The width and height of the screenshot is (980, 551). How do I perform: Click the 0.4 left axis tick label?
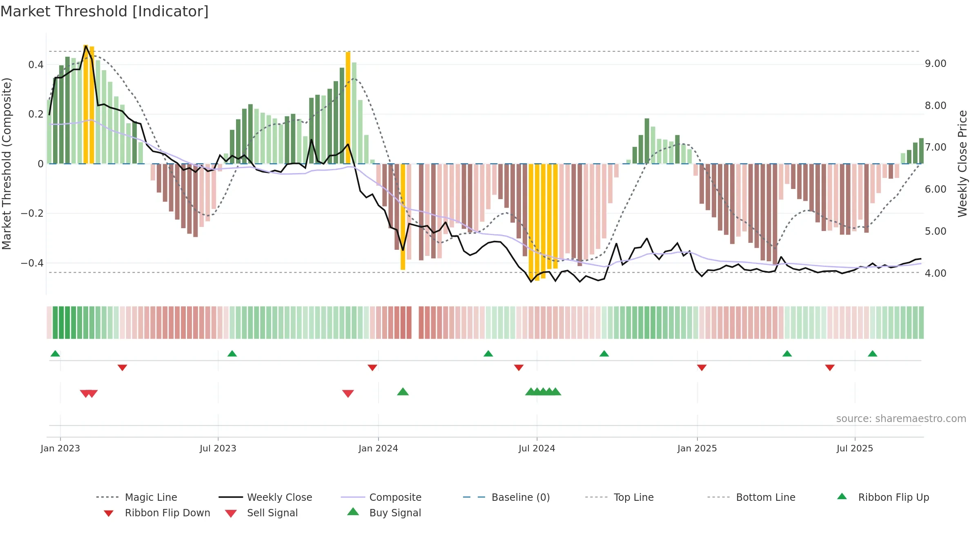36,64
